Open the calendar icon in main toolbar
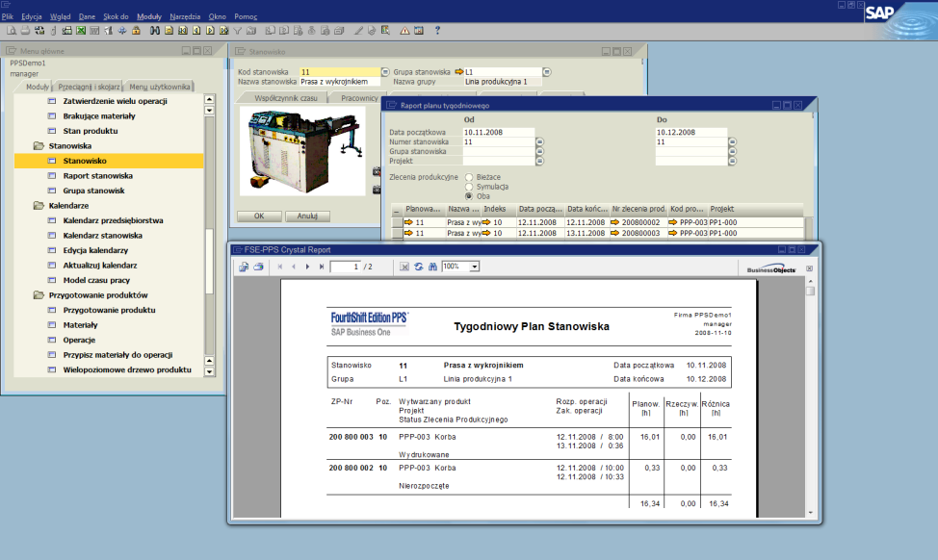938x560 pixels. (419, 31)
